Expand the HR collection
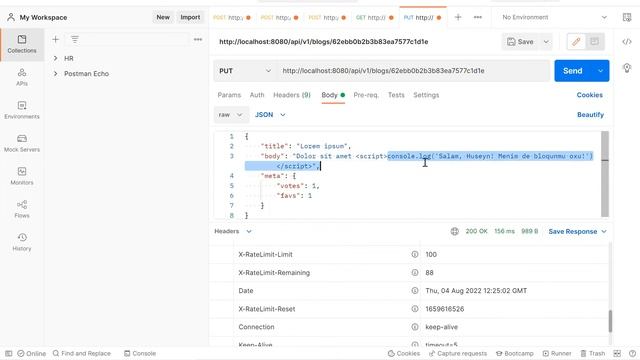The height and width of the screenshot is (360, 640). tap(55, 58)
